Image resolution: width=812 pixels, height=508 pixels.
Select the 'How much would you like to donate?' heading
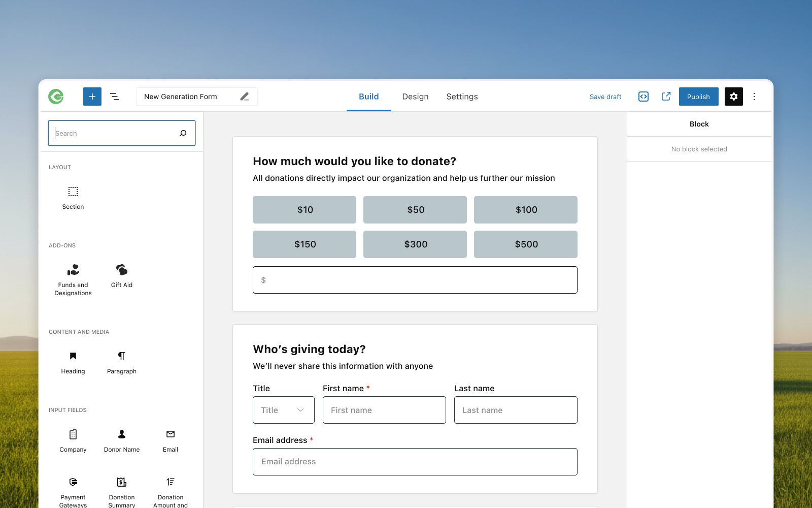click(355, 162)
